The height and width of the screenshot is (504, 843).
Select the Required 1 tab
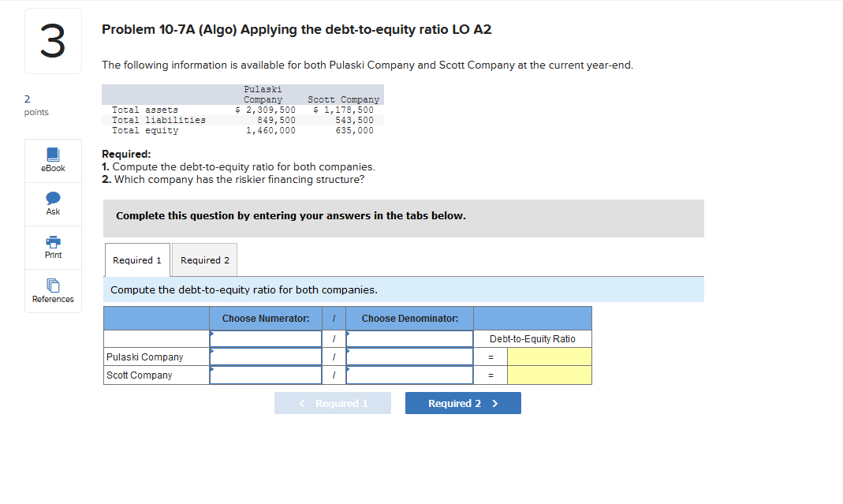coord(136,259)
